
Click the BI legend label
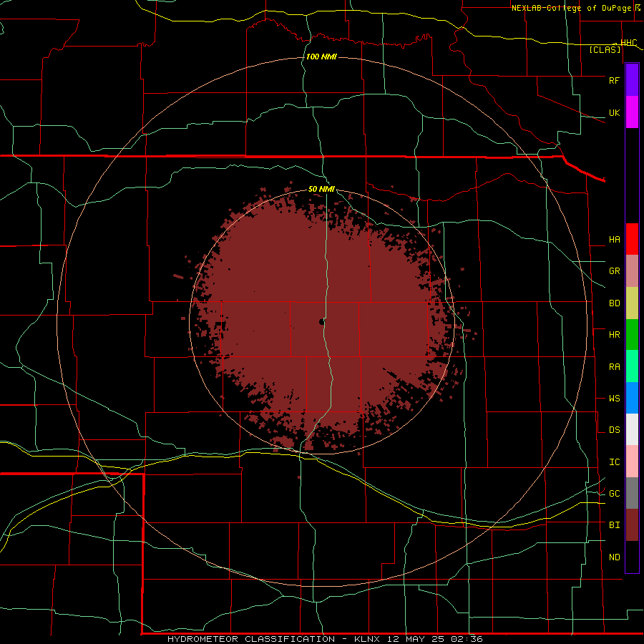tap(614, 525)
